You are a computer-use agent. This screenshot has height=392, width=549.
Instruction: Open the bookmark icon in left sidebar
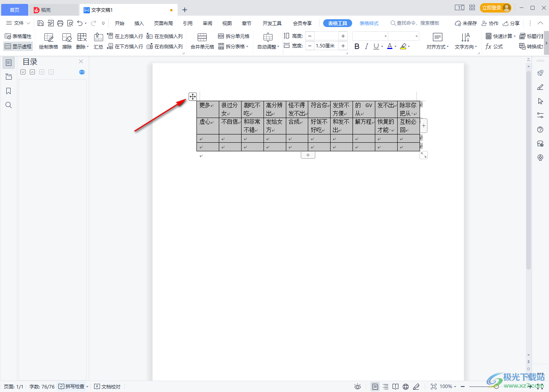[x=9, y=91]
